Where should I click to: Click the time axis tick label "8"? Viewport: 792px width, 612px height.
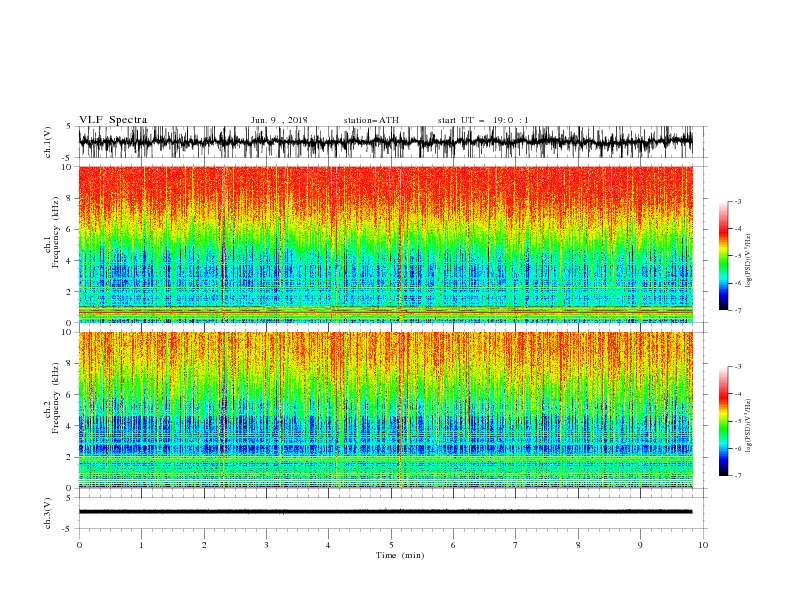(x=578, y=545)
